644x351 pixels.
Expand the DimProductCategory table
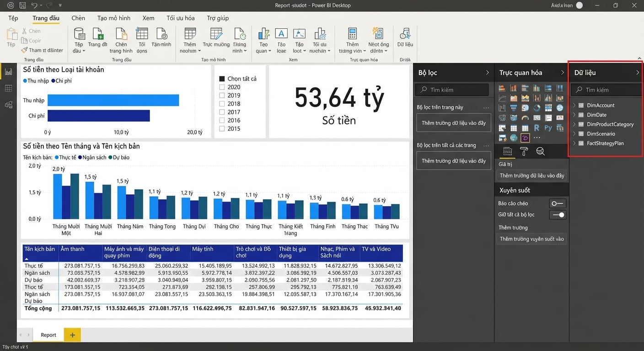tap(574, 124)
